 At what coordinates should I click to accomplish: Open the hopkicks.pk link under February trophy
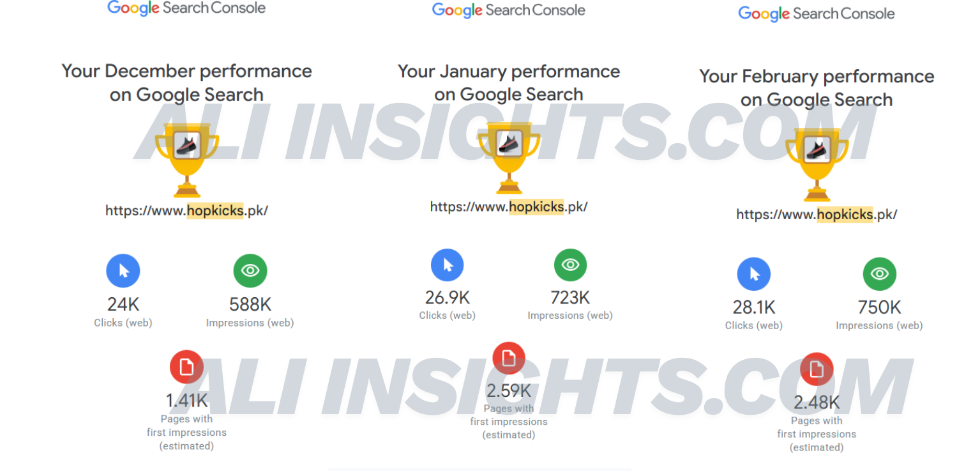point(817,215)
